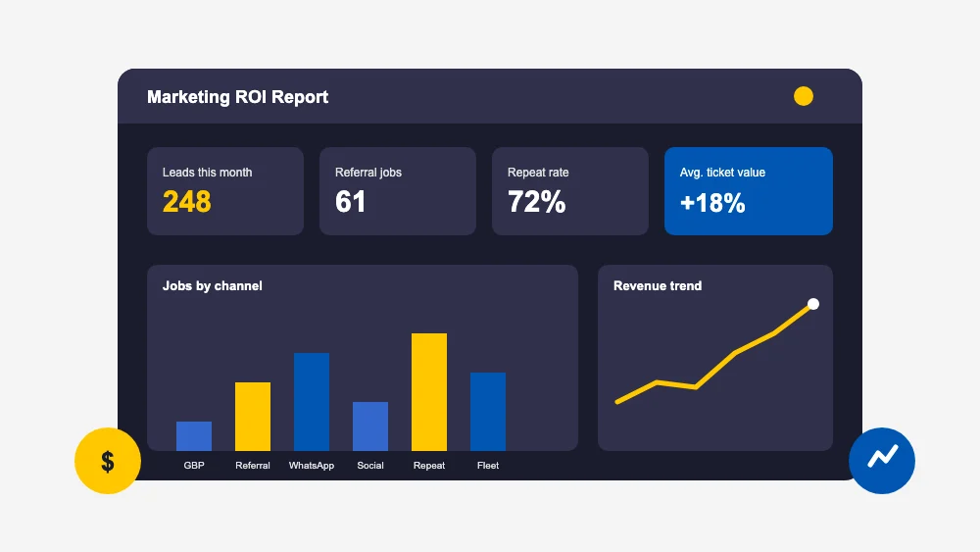Click the Fleet axis label

coord(487,465)
